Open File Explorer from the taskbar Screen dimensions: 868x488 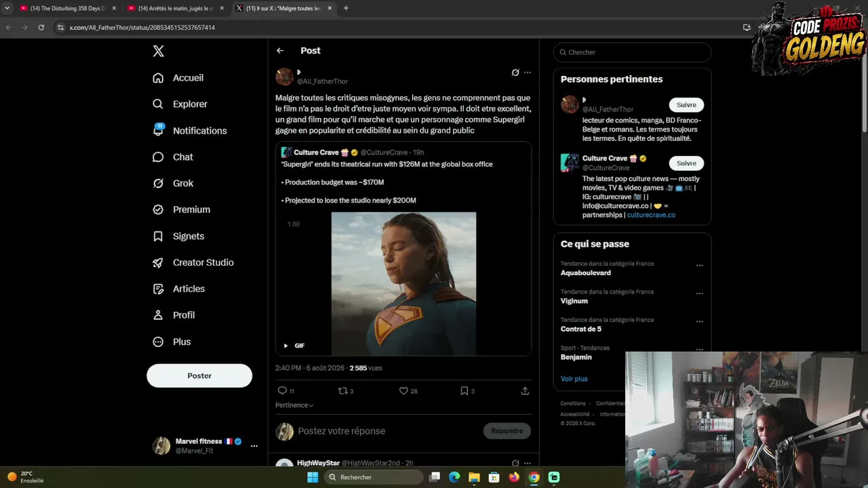point(474,477)
